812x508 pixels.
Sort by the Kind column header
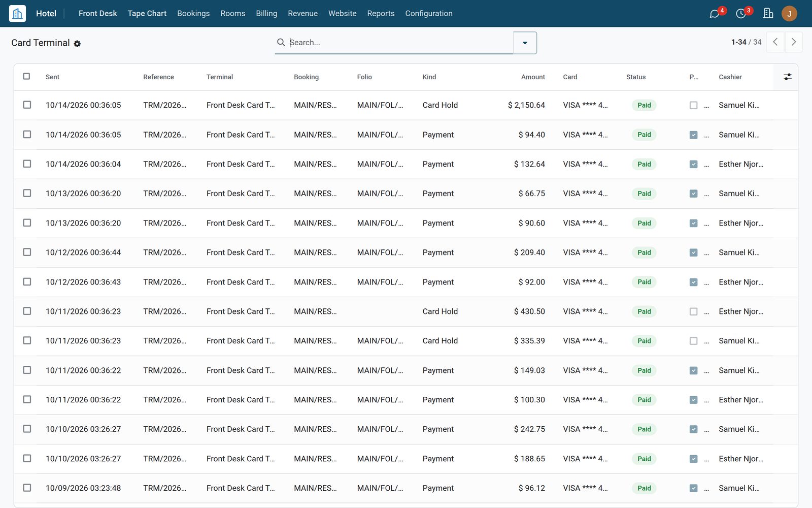click(x=429, y=77)
